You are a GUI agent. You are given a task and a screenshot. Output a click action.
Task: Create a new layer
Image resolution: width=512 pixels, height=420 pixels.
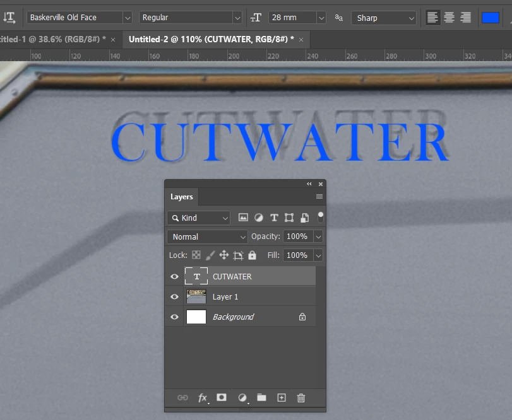[282, 397]
